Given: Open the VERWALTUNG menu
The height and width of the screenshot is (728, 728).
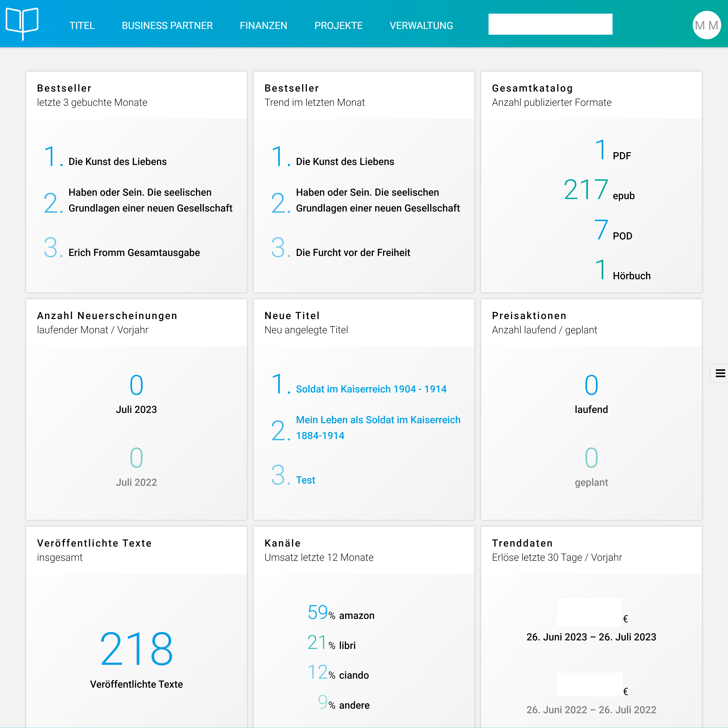Looking at the screenshot, I should (x=421, y=26).
